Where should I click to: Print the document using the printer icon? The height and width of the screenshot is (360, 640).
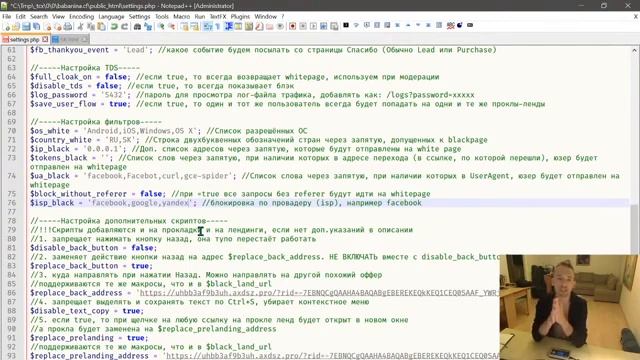coord(68,26)
